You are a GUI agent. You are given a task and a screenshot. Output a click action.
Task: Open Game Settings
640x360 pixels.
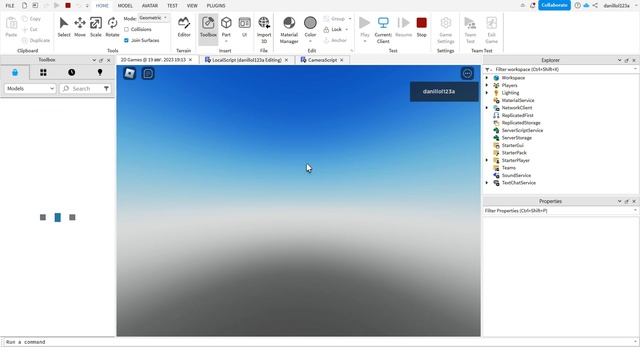445,30
